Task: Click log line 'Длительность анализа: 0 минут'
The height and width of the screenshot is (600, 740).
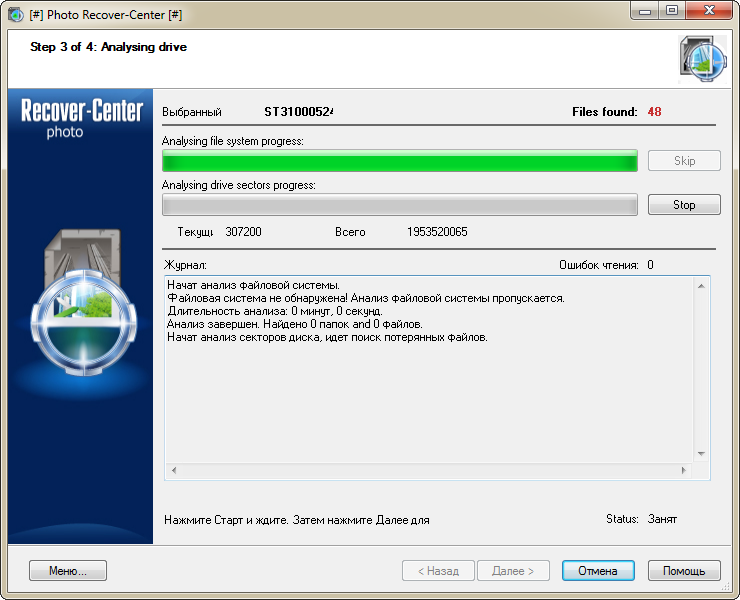Action: coord(249,311)
